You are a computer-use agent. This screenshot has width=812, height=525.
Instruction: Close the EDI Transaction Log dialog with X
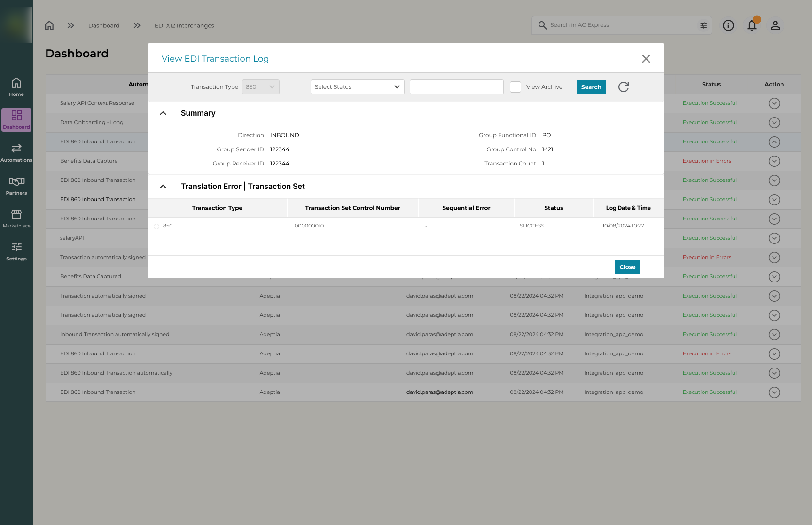pyautogui.click(x=646, y=59)
